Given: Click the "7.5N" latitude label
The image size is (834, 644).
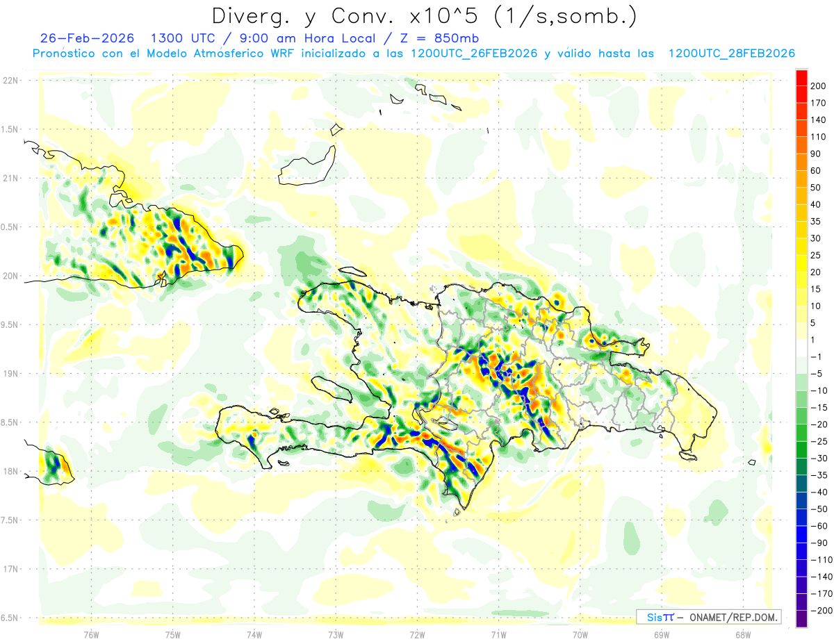Looking at the screenshot, I should (x=10, y=520).
